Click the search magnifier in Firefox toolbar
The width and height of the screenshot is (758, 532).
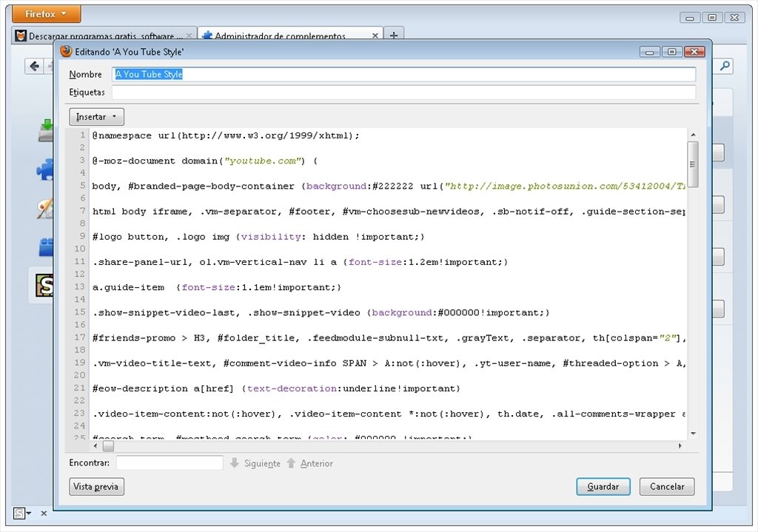[x=725, y=66]
